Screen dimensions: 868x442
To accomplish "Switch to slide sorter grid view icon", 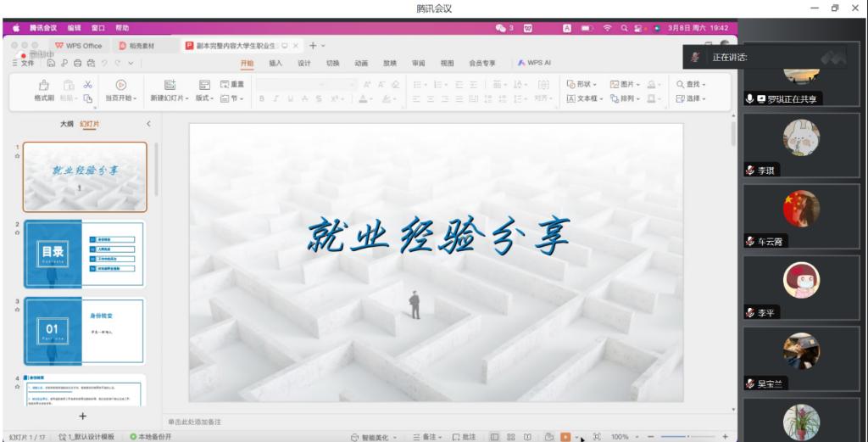I will click(x=511, y=437).
